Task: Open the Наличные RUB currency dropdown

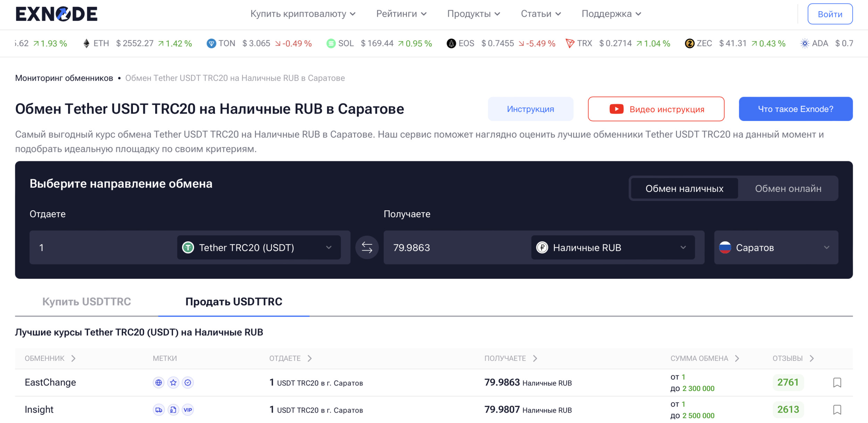Action: 612,247
